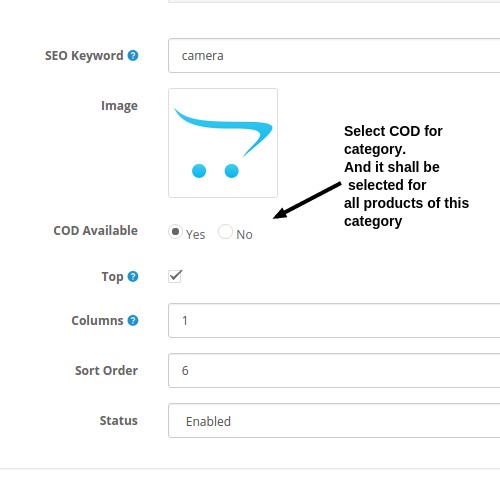Select the Sort Order field showing 6
The width and height of the screenshot is (500, 500).
[334, 370]
